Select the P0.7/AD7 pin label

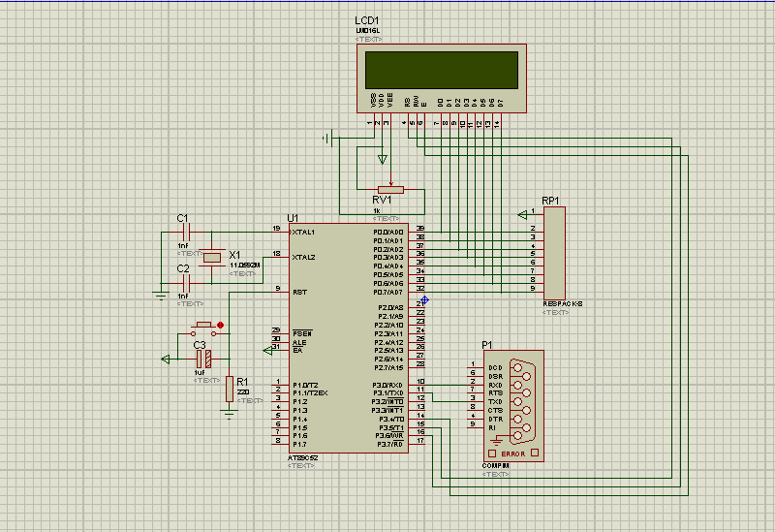click(x=388, y=293)
